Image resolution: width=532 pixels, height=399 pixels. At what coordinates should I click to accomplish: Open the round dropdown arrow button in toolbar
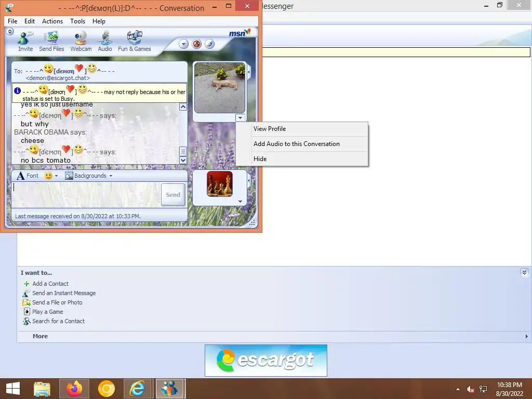[x=183, y=44]
